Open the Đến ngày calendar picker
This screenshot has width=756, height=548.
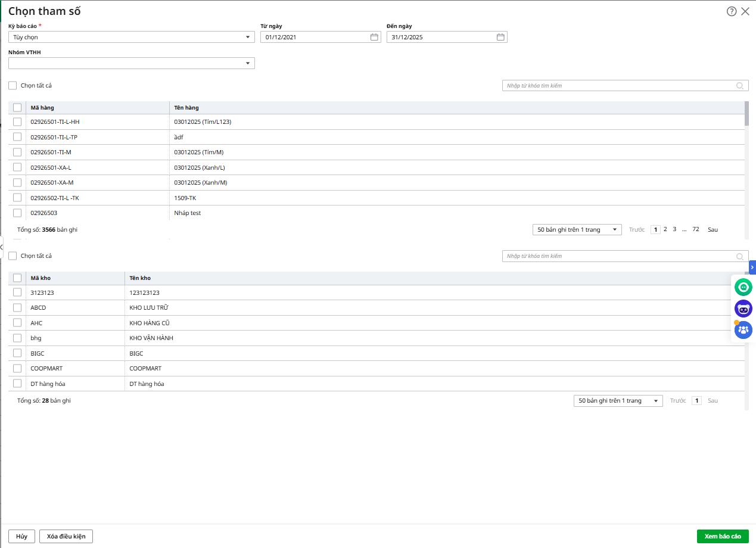500,37
